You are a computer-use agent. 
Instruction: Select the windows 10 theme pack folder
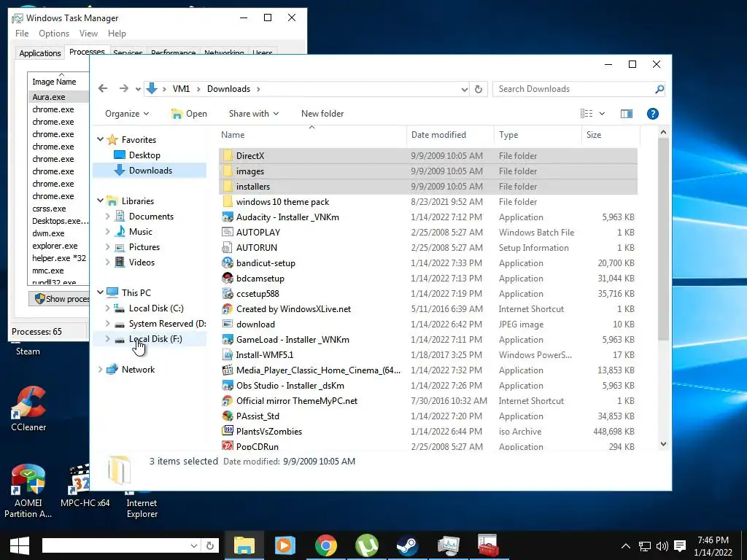(x=282, y=202)
